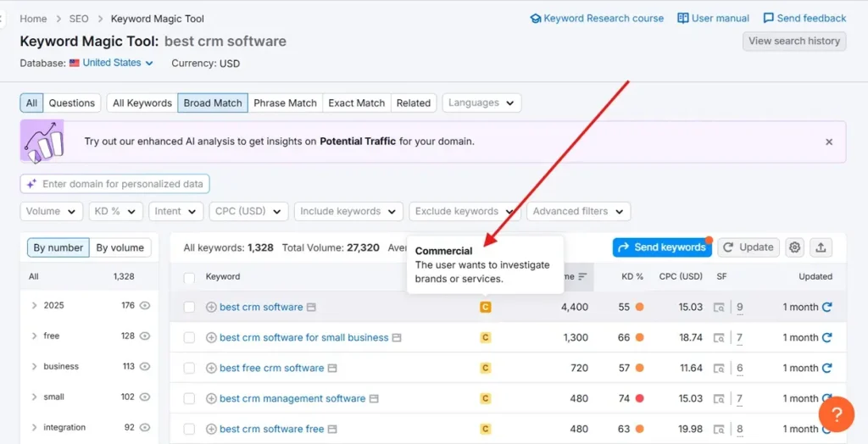This screenshot has width=868, height=444.
Task: Open the Advanced filters dropdown
Action: pos(578,212)
